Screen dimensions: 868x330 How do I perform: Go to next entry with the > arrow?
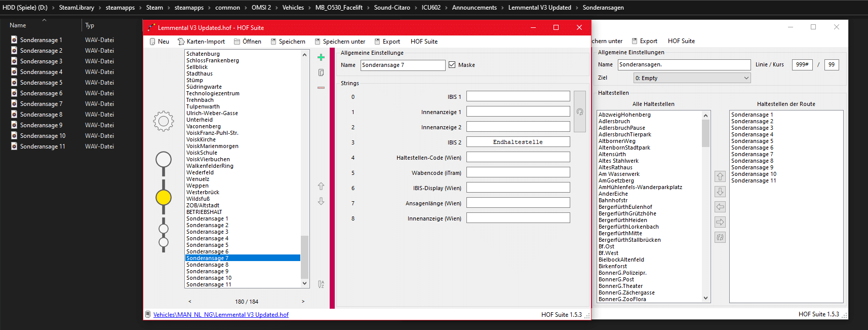(x=303, y=302)
